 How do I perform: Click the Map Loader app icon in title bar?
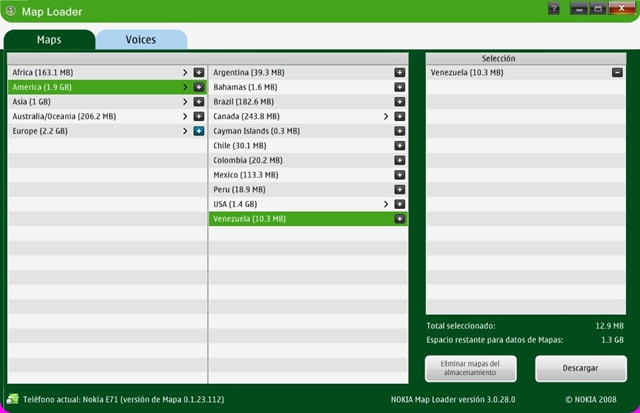[11, 11]
